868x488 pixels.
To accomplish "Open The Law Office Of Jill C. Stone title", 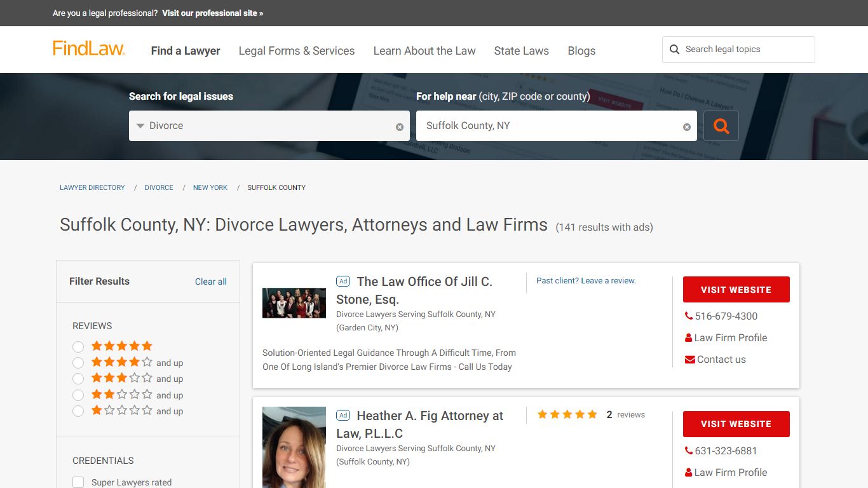I will pyautogui.click(x=414, y=290).
